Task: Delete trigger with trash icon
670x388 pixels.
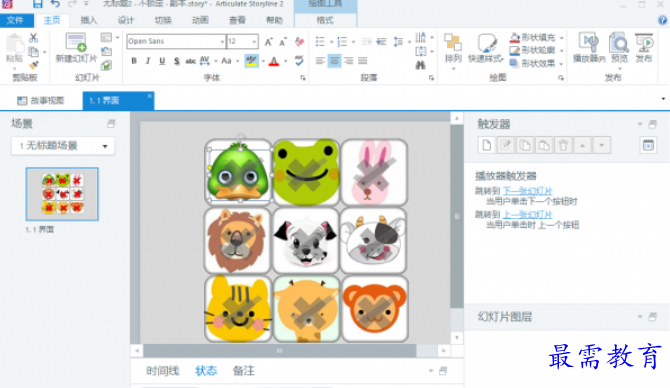Action: click(x=563, y=145)
